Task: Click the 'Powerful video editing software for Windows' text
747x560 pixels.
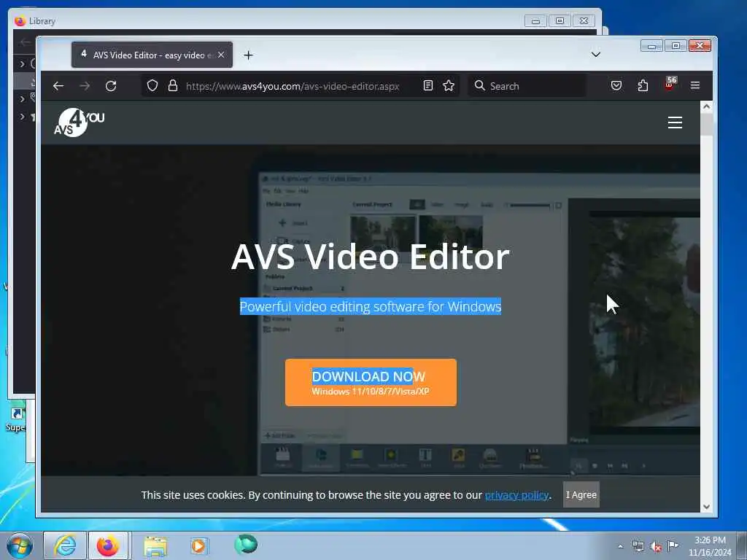Action: point(370,307)
